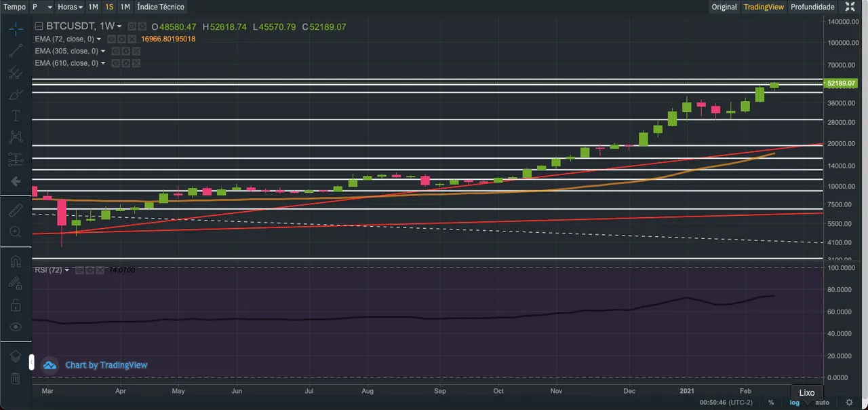Switch to Original chart view

point(724,7)
